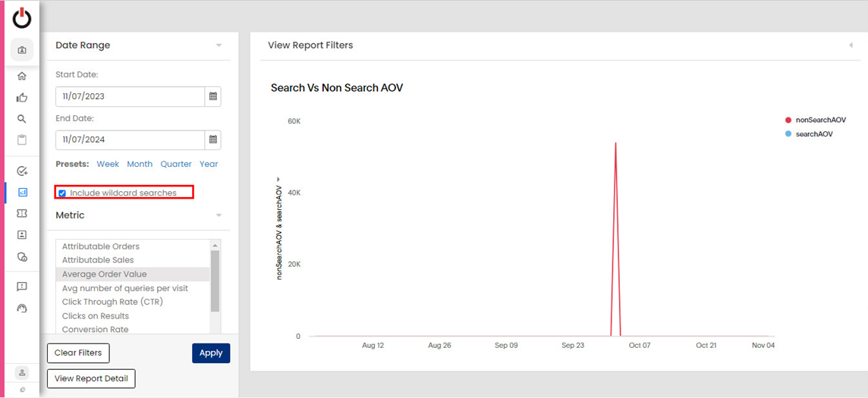This screenshot has width=868, height=398.
Task: Open End Date calendar picker
Action: [213, 139]
